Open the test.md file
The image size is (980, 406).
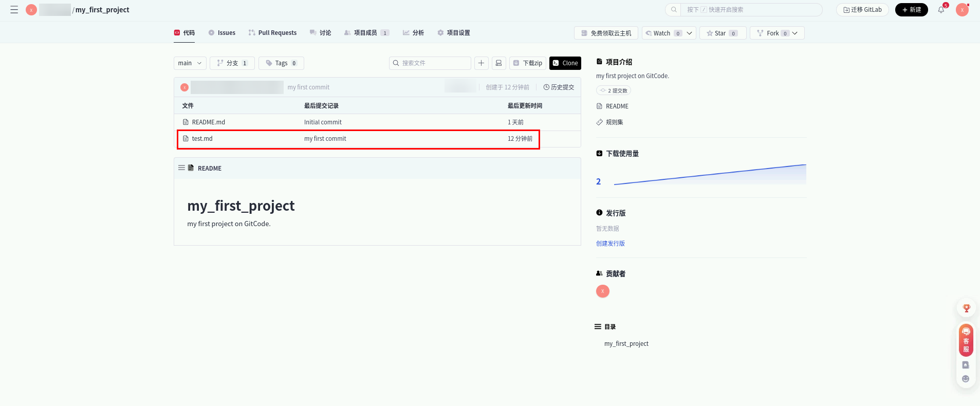(202, 139)
